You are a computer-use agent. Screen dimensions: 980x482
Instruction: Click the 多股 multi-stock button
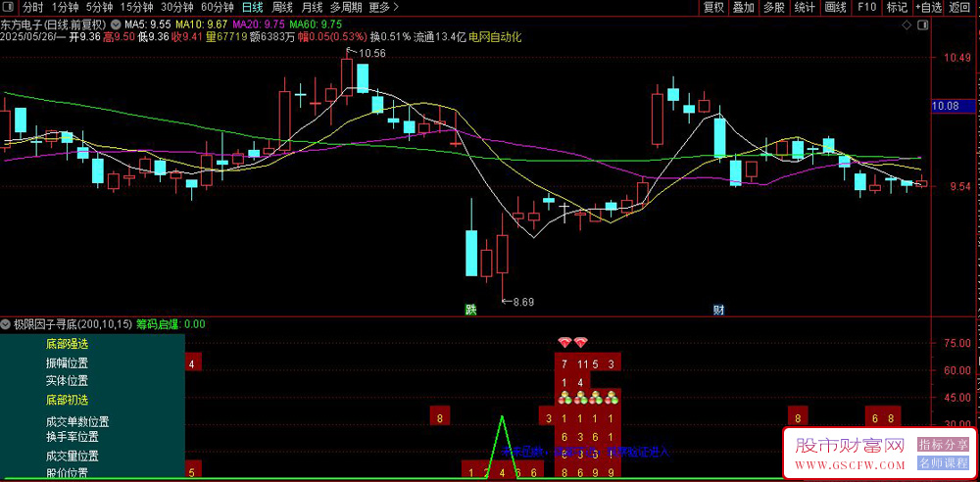click(x=774, y=8)
